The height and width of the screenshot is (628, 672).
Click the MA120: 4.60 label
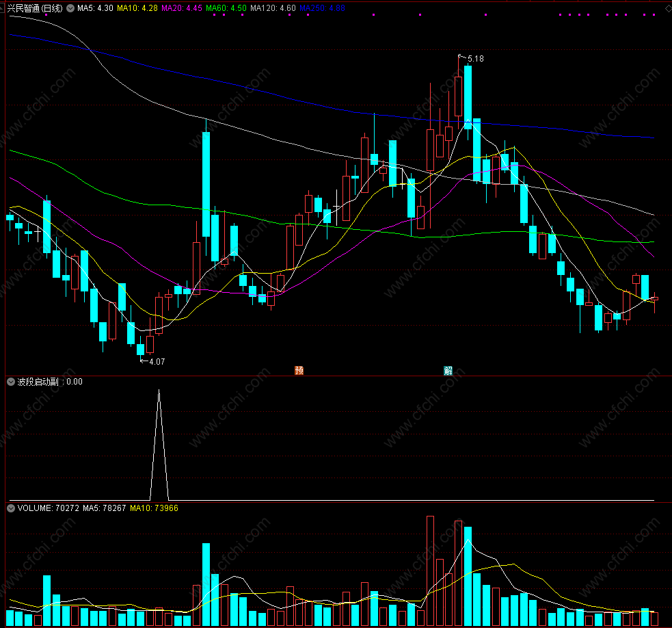(273, 8)
